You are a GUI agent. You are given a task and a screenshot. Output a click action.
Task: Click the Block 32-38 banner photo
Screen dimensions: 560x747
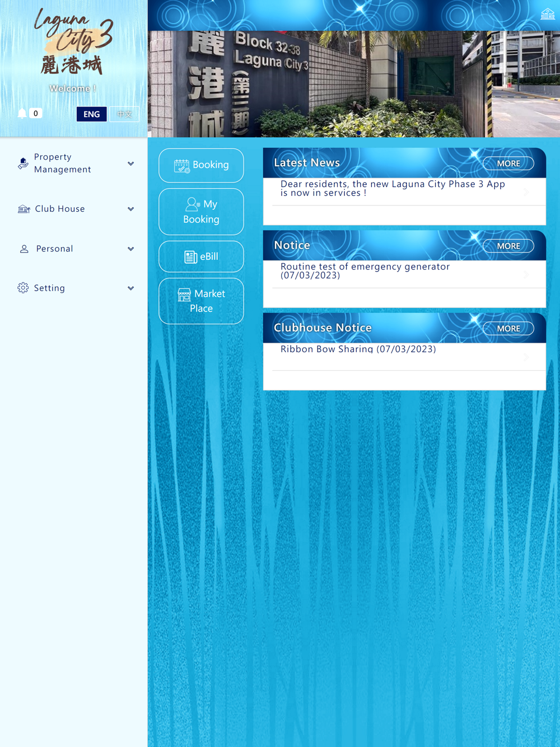[354, 84]
